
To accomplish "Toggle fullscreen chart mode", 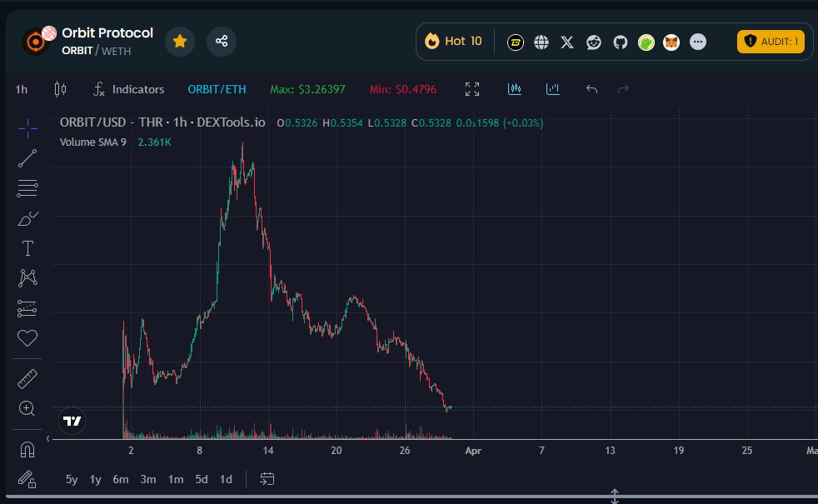I will click(x=472, y=89).
